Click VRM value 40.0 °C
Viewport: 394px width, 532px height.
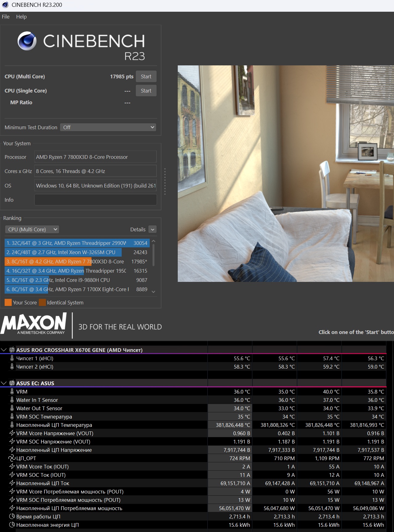331,392
